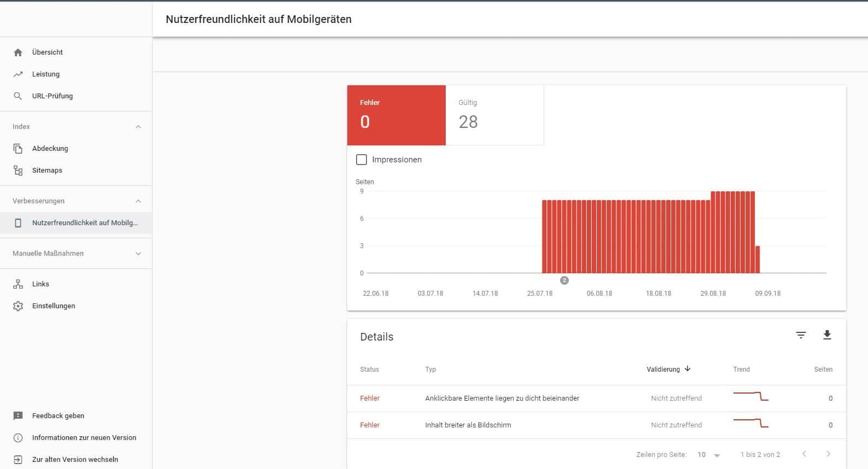Open the filter icon in Details
This screenshot has width=868, height=469.
(801, 335)
